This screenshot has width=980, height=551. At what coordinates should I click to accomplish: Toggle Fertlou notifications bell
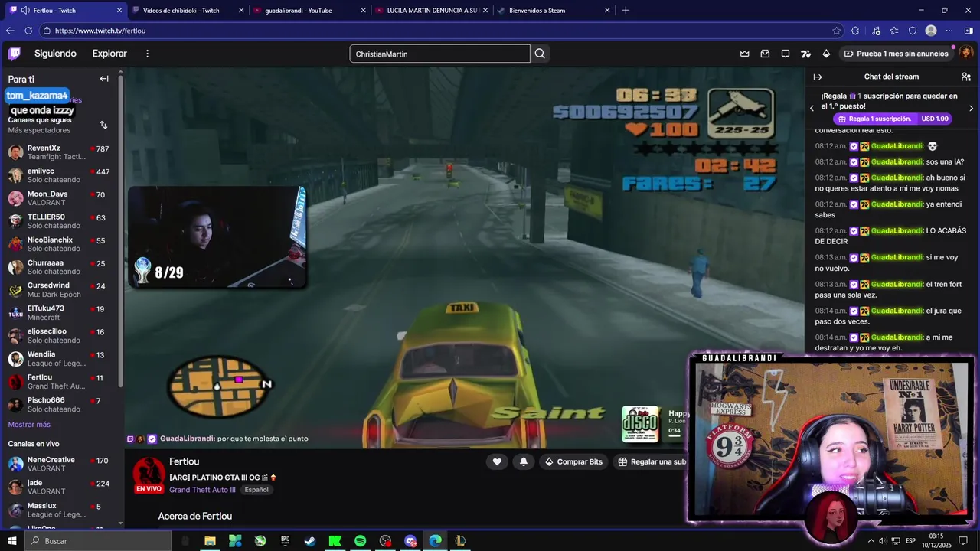[x=524, y=461]
